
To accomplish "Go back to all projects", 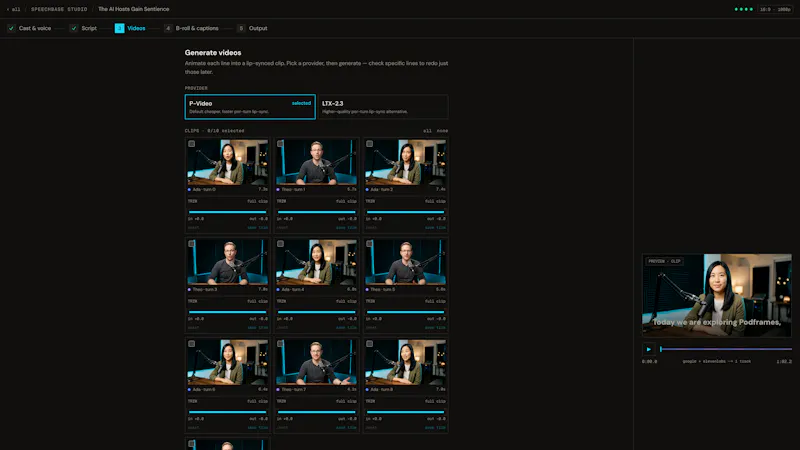I will (x=14, y=9).
